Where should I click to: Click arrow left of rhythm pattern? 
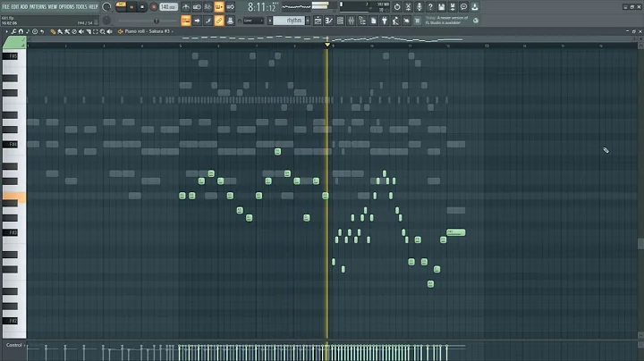click(x=270, y=21)
